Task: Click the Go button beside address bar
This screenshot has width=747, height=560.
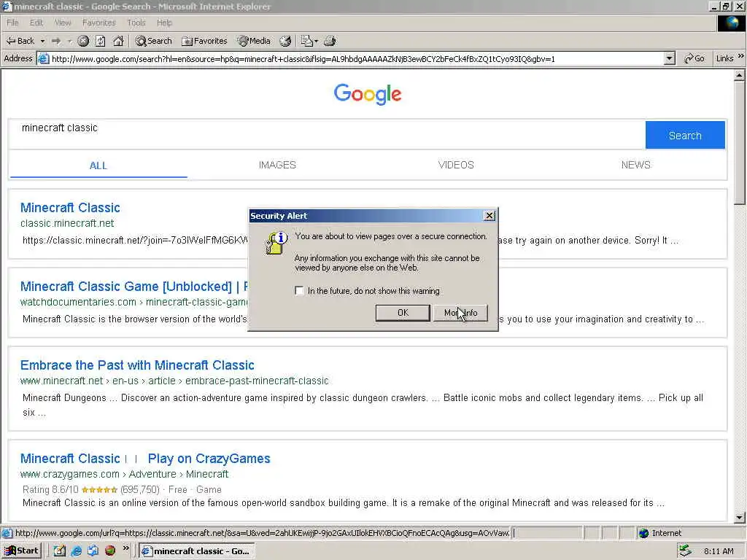Action: coord(694,58)
